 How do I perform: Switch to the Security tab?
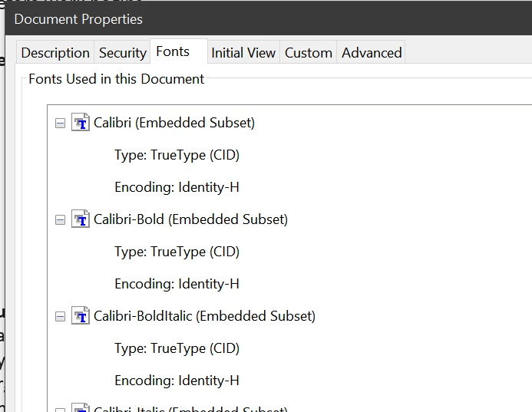point(122,53)
